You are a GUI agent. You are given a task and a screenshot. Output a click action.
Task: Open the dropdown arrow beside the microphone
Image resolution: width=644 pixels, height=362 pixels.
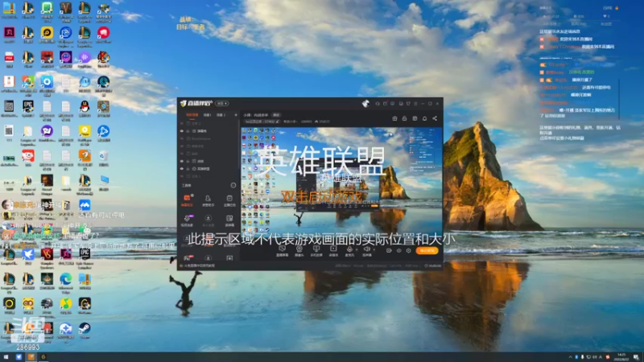tap(356, 249)
